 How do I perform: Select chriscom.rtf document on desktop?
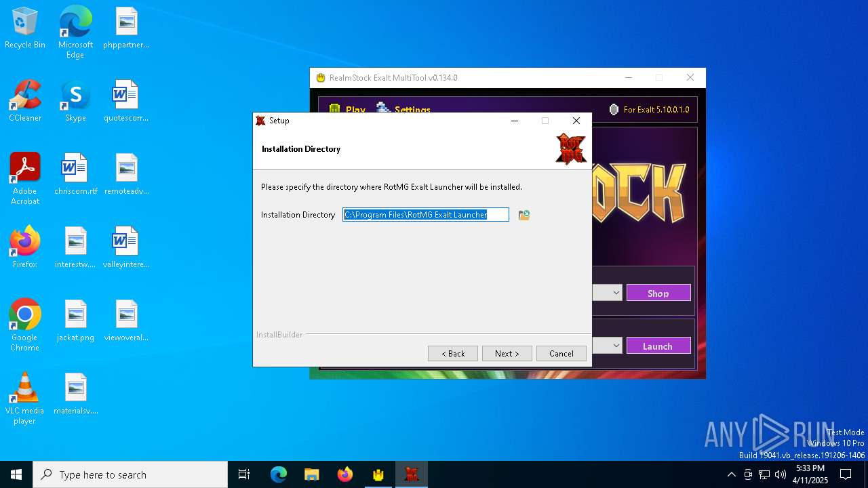75,174
